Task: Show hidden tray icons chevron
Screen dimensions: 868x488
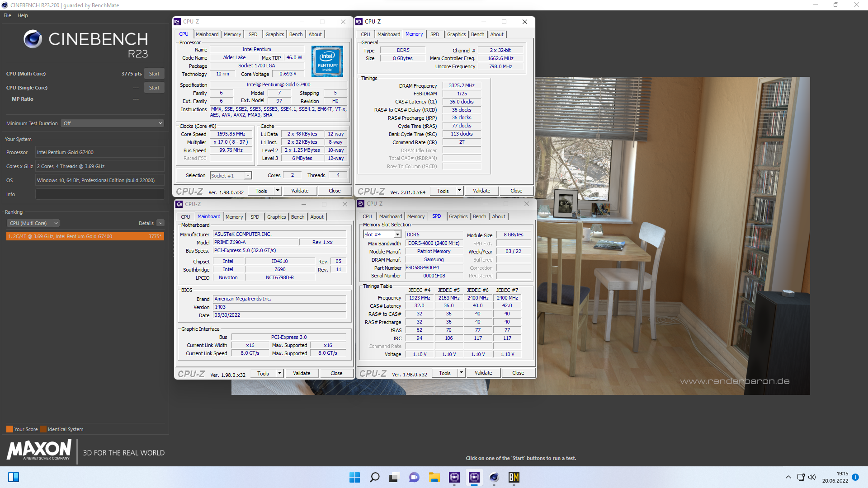Action: pos(788,477)
